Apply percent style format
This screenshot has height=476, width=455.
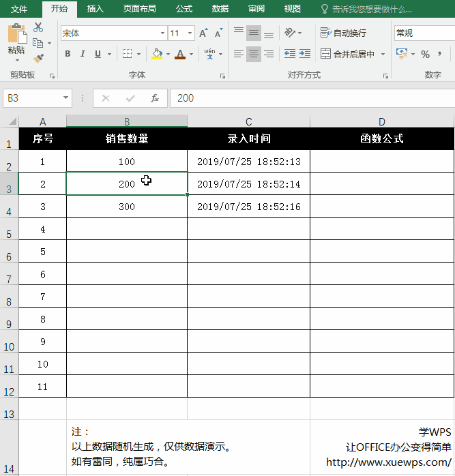point(425,55)
